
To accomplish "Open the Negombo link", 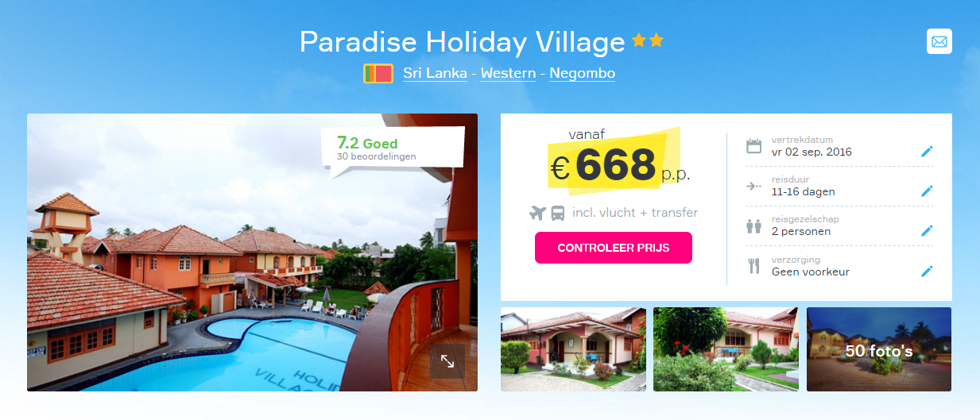I will 582,73.
